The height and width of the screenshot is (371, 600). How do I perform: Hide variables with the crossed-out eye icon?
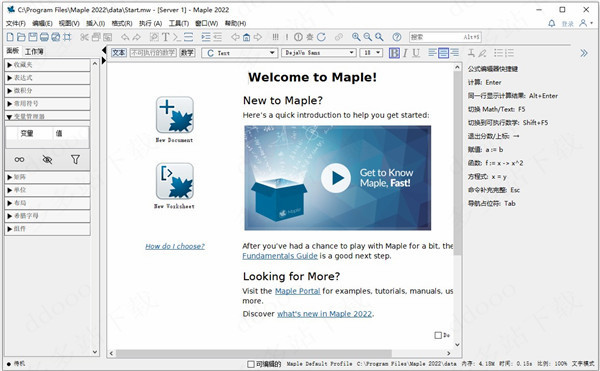point(47,159)
